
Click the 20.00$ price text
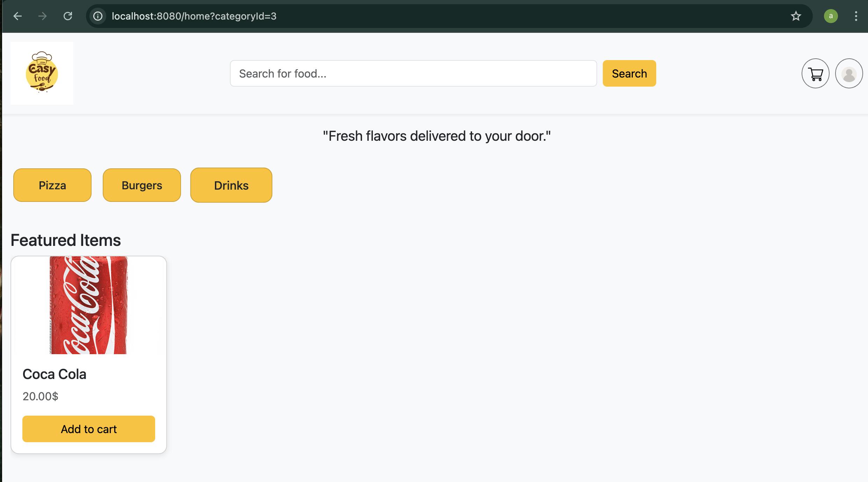coord(41,396)
